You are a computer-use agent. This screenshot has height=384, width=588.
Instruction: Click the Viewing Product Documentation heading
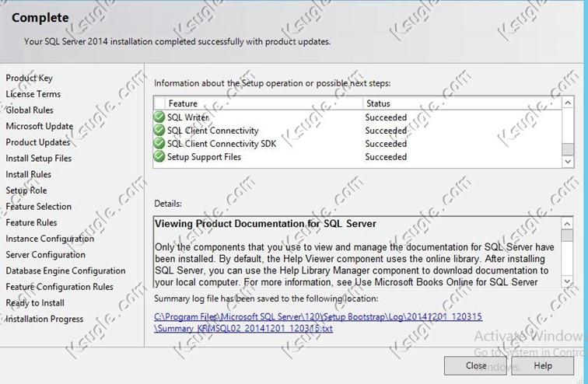tap(265, 224)
